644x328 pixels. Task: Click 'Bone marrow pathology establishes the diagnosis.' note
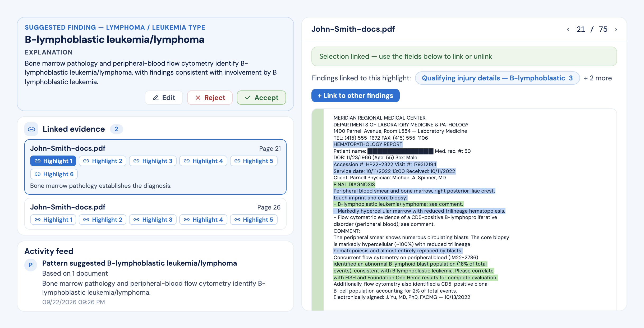(x=101, y=186)
